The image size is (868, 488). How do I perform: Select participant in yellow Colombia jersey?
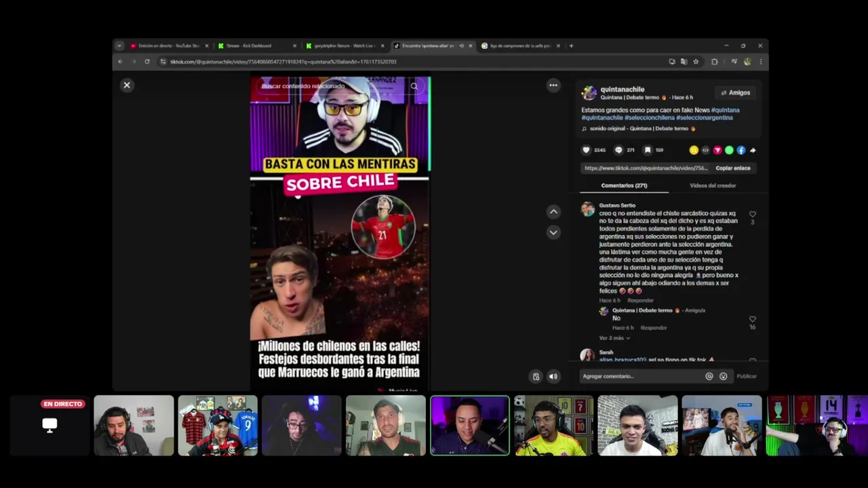(553, 426)
